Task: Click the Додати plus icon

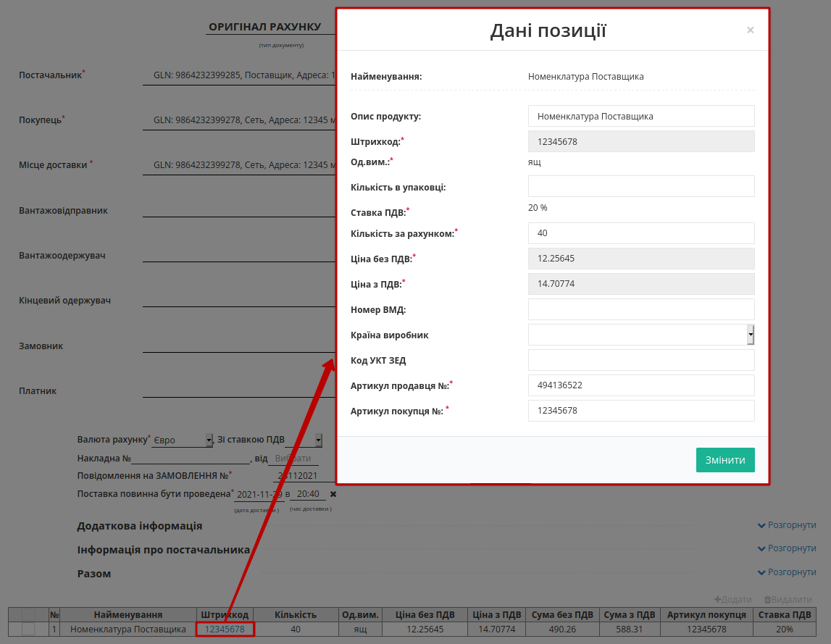Action: pos(717,600)
